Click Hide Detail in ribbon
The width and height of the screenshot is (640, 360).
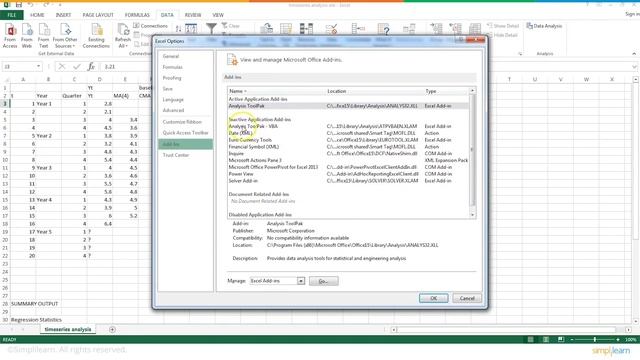tap(502, 35)
